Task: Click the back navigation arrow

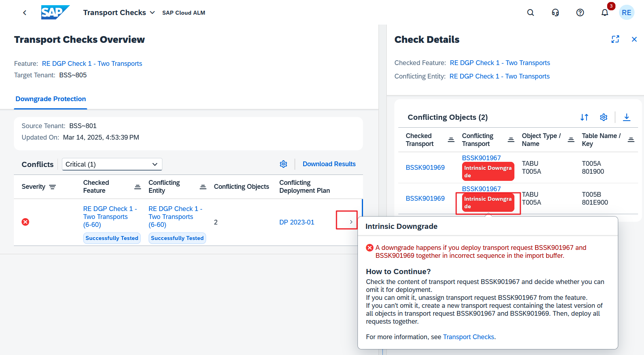Action: (25, 13)
